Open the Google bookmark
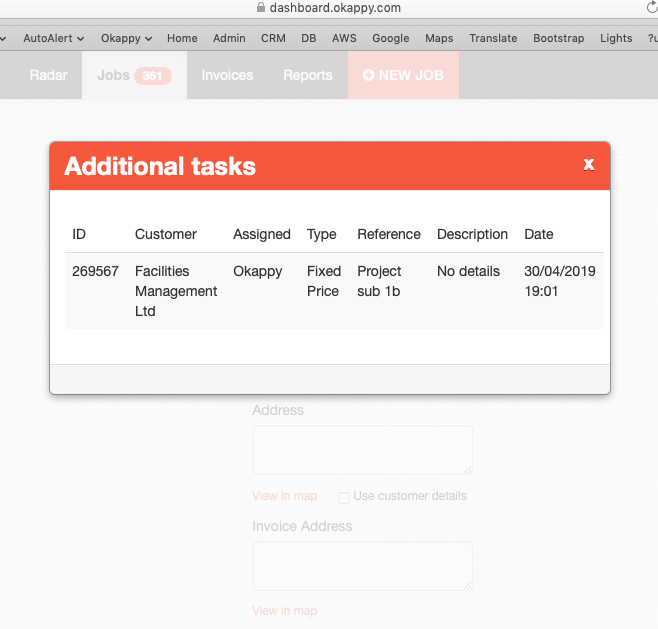The width and height of the screenshot is (658, 629). pyautogui.click(x=391, y=38)
